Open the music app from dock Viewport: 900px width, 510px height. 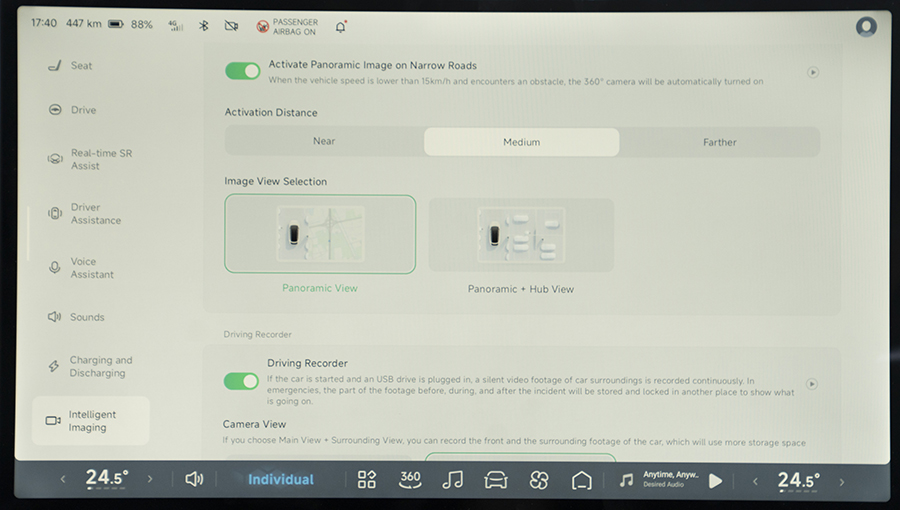tap(453, 480)
